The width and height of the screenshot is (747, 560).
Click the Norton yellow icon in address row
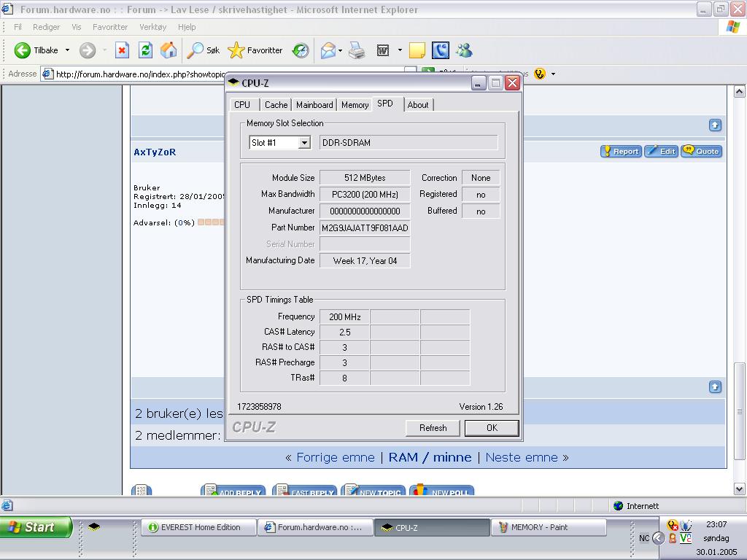coord(539,74)
